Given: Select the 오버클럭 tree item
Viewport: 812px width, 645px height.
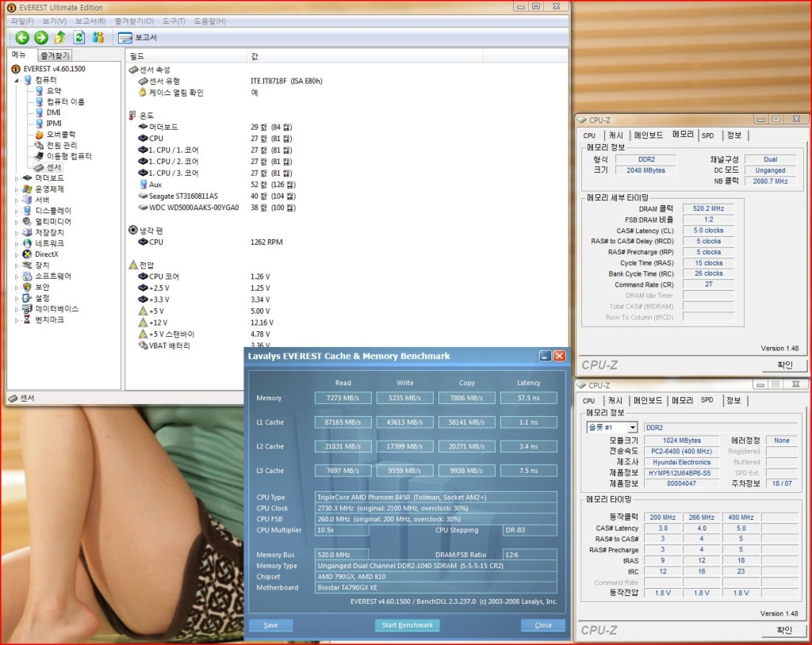Looking at the screenshot, I should (61, 134).
